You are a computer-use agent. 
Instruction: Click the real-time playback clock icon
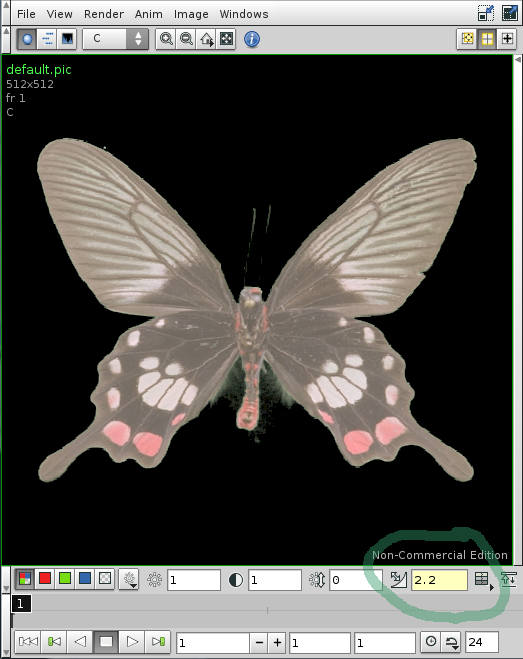[x=431, y=642]
